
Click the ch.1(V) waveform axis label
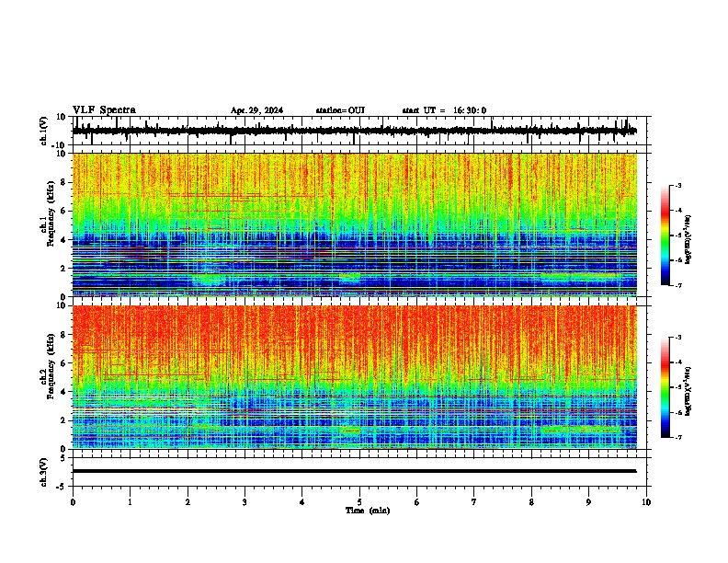coord(44,131)
